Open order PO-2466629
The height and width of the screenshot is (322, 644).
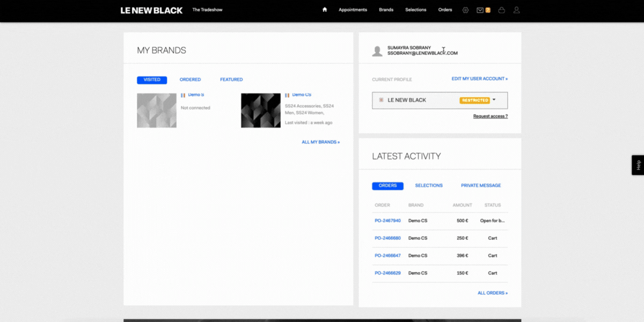tap(387, 273)
